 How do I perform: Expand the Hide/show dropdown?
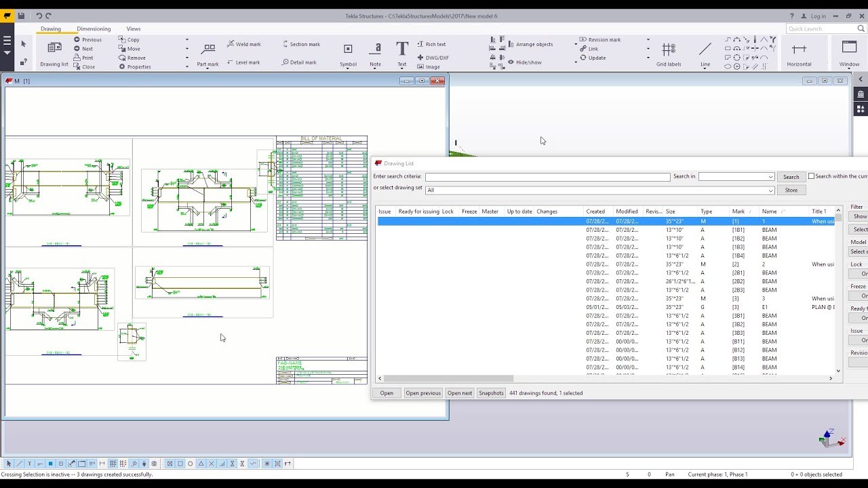(575, 62)
